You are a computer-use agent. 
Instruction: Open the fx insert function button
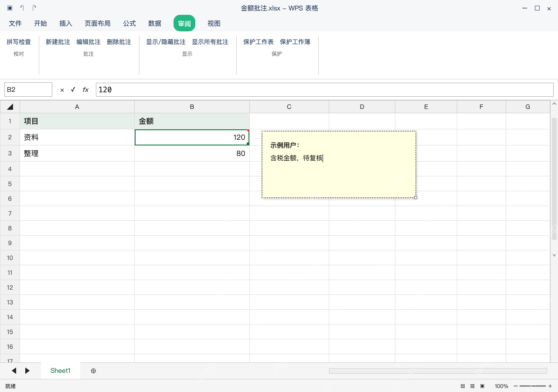tap(85, 90)
